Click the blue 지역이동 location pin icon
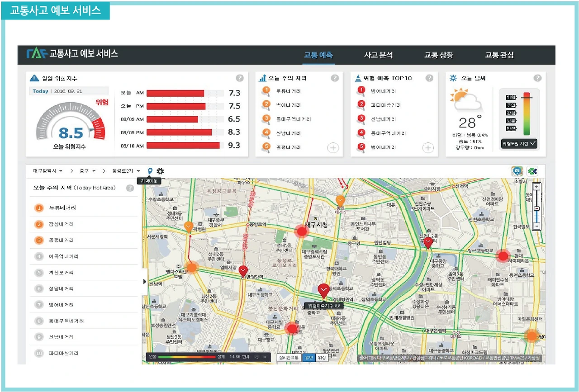 pos(151,171)
